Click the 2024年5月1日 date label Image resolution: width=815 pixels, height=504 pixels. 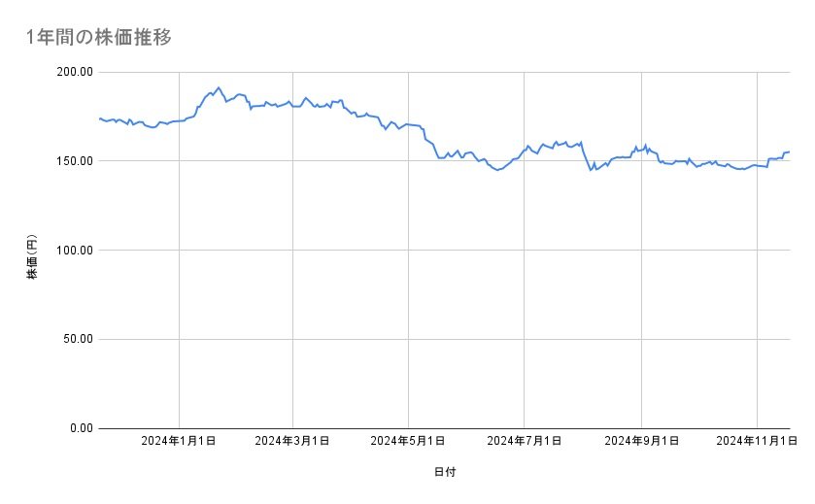[408, 441]
